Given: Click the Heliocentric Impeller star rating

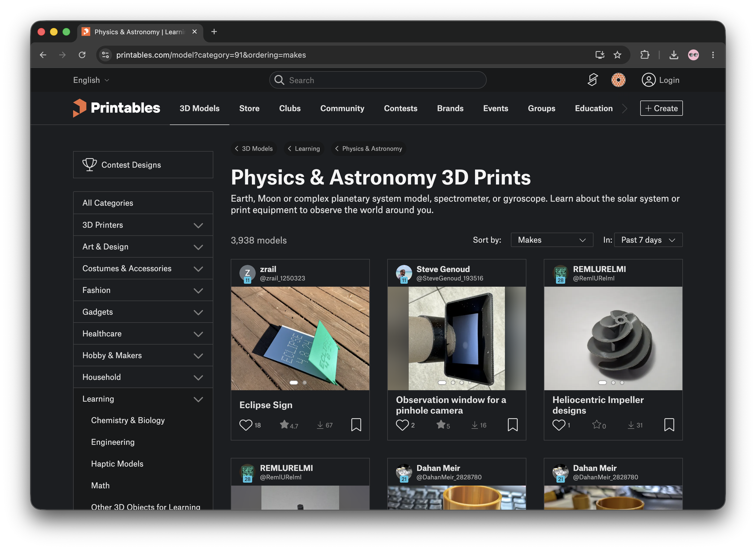Looking at the screenshot, I should pos(599,425).
